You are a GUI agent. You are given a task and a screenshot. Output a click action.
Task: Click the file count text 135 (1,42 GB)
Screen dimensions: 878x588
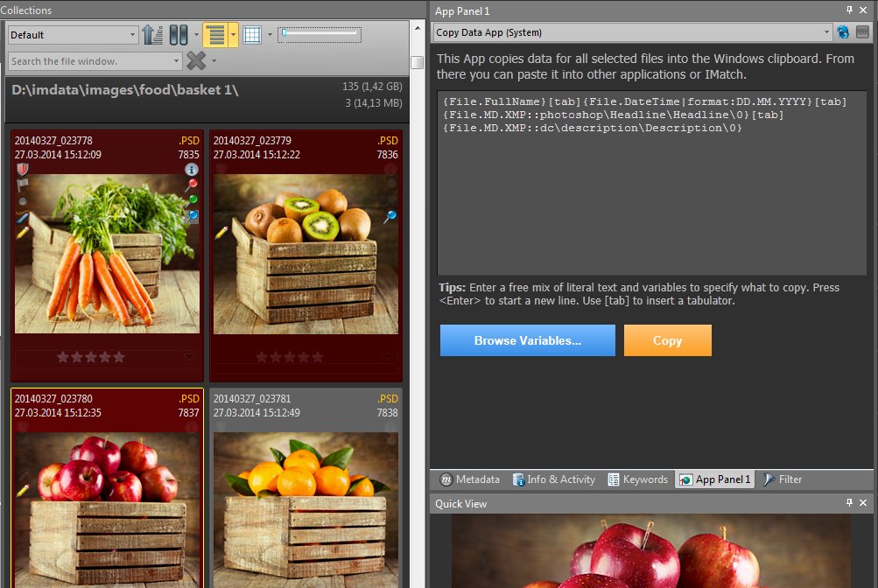[x=372, y=87]
